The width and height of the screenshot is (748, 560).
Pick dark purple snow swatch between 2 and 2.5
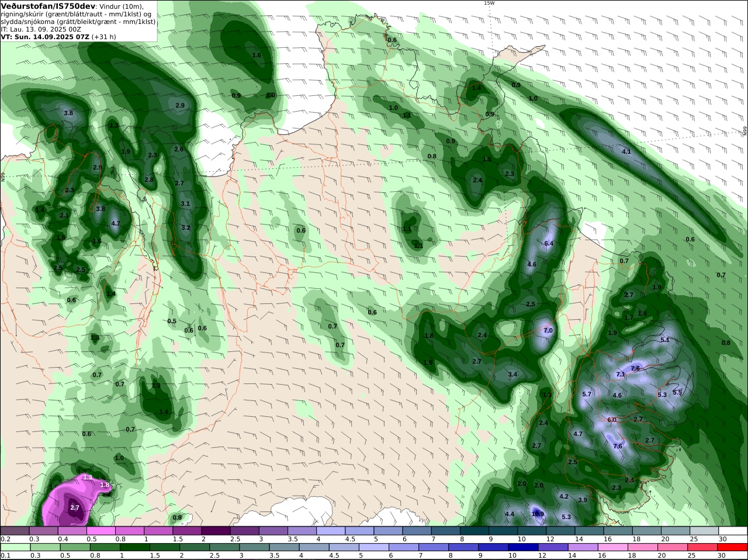[x=216, y=530]
